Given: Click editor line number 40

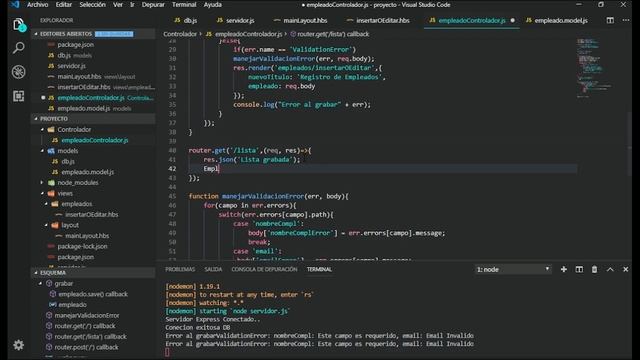Looking at the screenshot, I should [172, 150].
